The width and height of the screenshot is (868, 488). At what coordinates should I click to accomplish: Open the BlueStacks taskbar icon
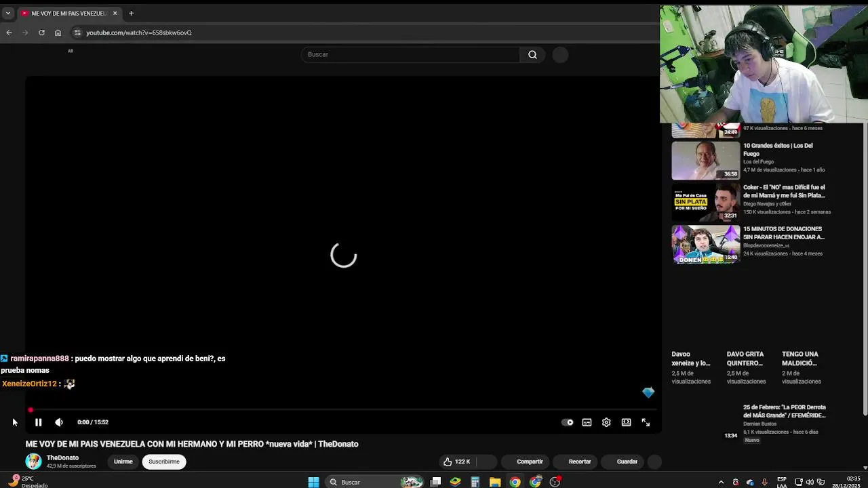pyautogui.click(x=455, y=482)
